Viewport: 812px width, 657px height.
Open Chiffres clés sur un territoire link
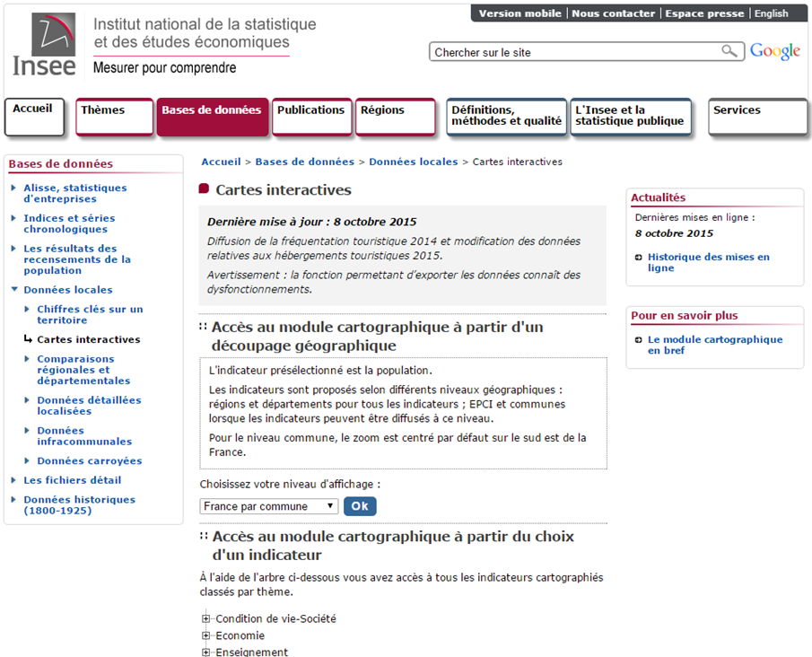(x=90, y=314)
